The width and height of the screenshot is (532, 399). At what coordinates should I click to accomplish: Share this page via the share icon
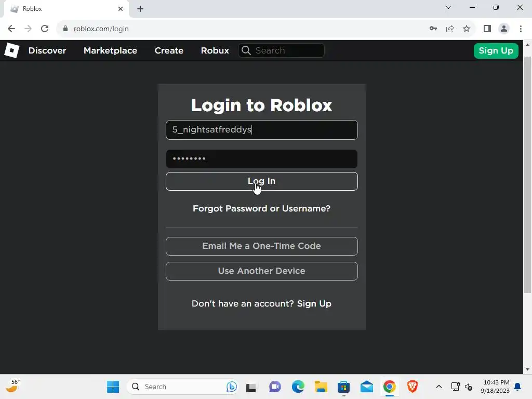pos(450,29)
